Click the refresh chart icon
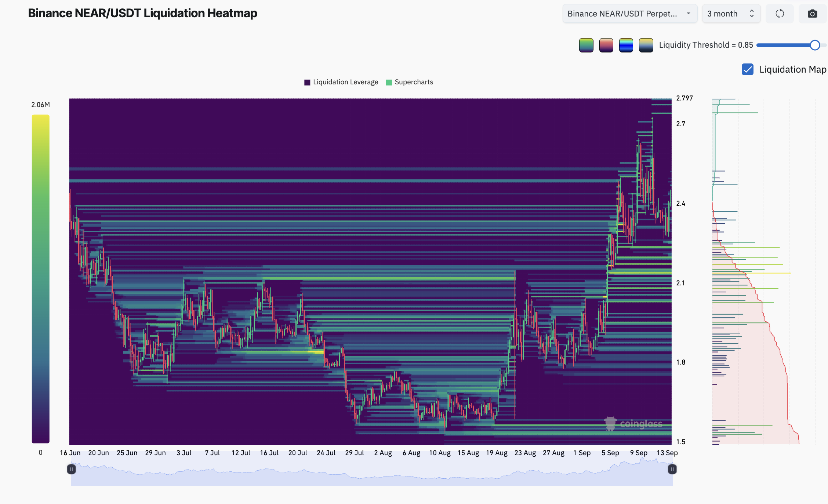The image size is (828, 504). click(x=780, y=14)
